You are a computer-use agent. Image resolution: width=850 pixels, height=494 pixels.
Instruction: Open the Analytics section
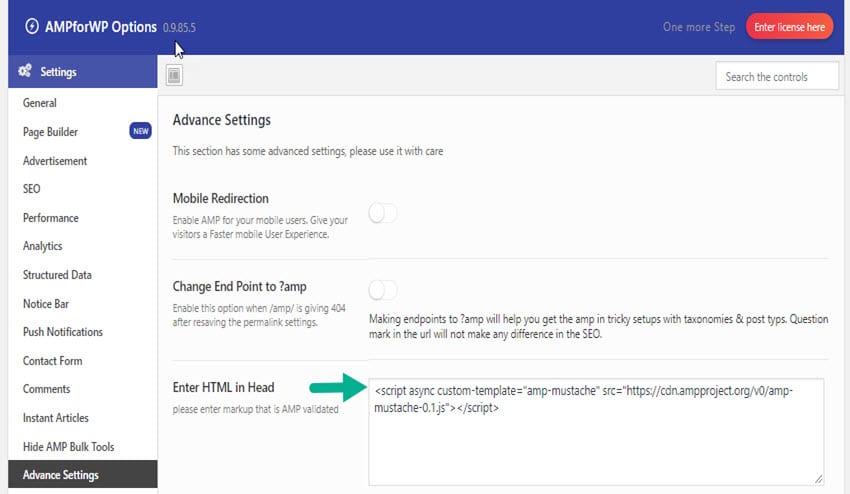[42, 246]
